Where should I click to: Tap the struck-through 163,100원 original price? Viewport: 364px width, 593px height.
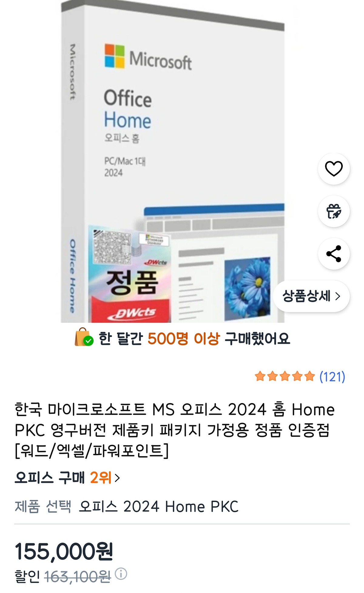tap(78, 576)
